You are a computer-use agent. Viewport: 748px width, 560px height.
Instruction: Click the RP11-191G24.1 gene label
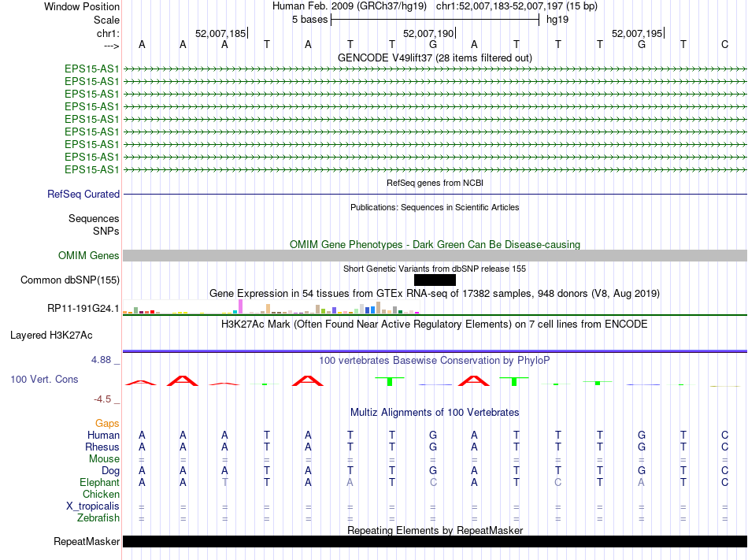click(83, 308)
